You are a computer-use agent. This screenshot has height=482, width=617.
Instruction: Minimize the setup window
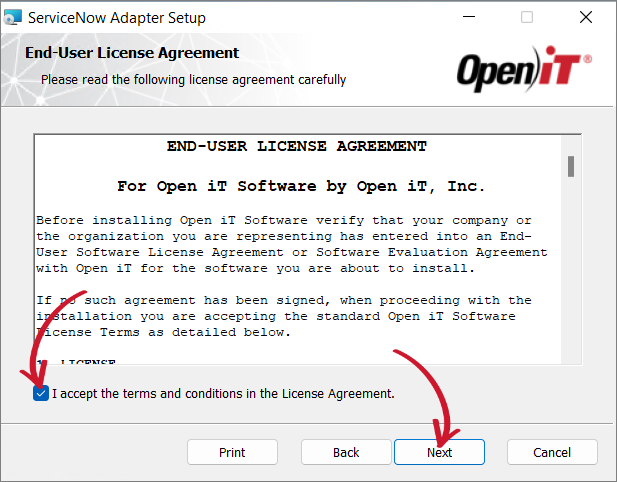[x=469, y=17]
